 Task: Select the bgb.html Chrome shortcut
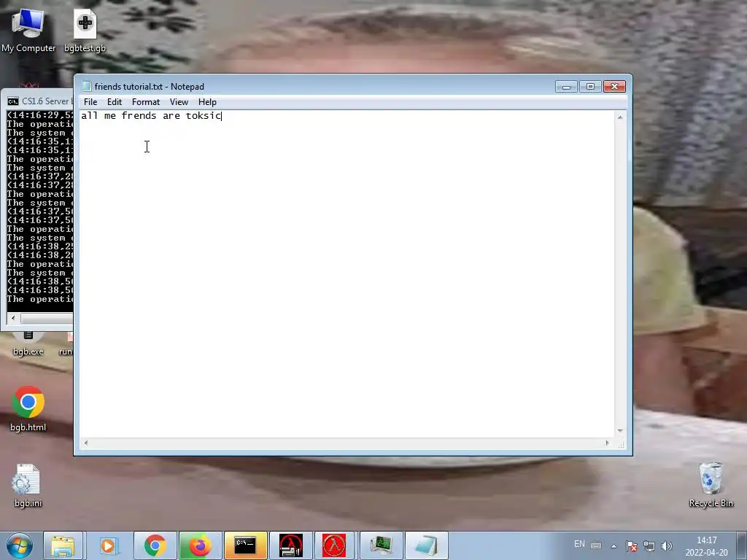click(x=28, y=408)
